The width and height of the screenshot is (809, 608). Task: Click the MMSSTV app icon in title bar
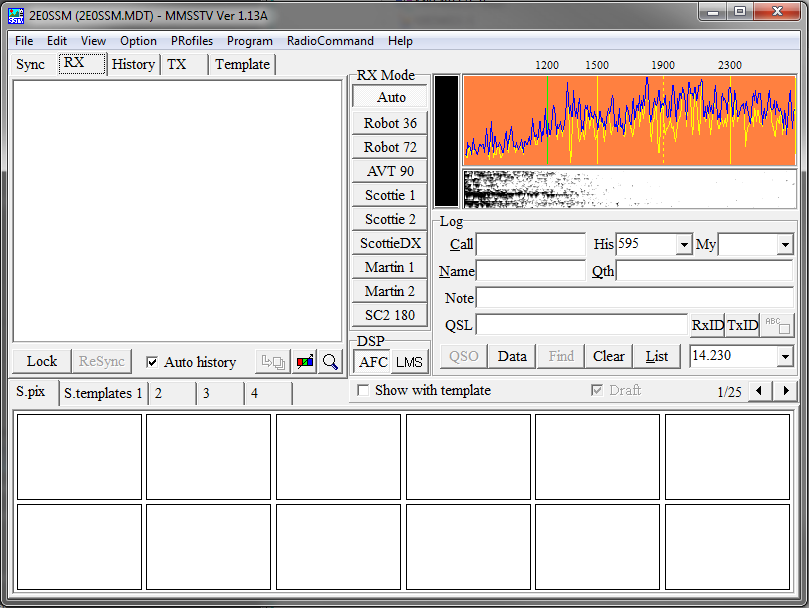(16, 15)
